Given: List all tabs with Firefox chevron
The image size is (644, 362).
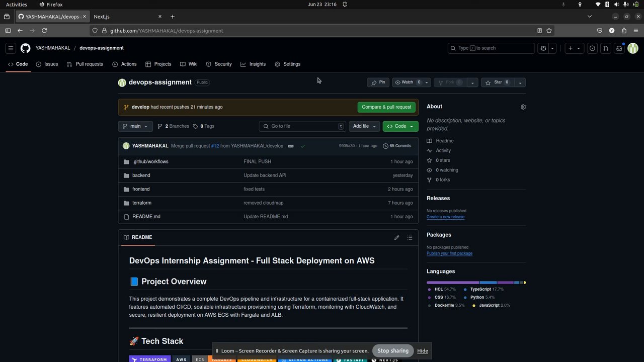Looking at the screenshot, I should click(x=590, y=17).
